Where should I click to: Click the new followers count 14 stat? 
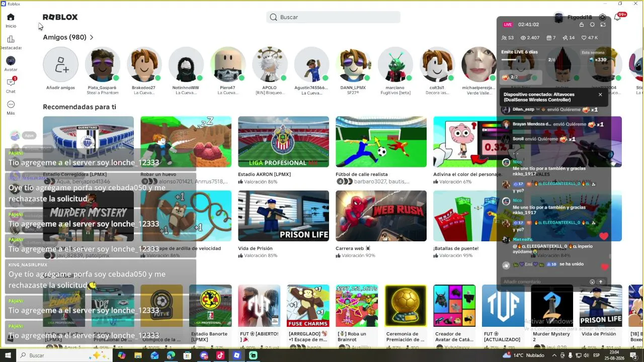[569, 38]
